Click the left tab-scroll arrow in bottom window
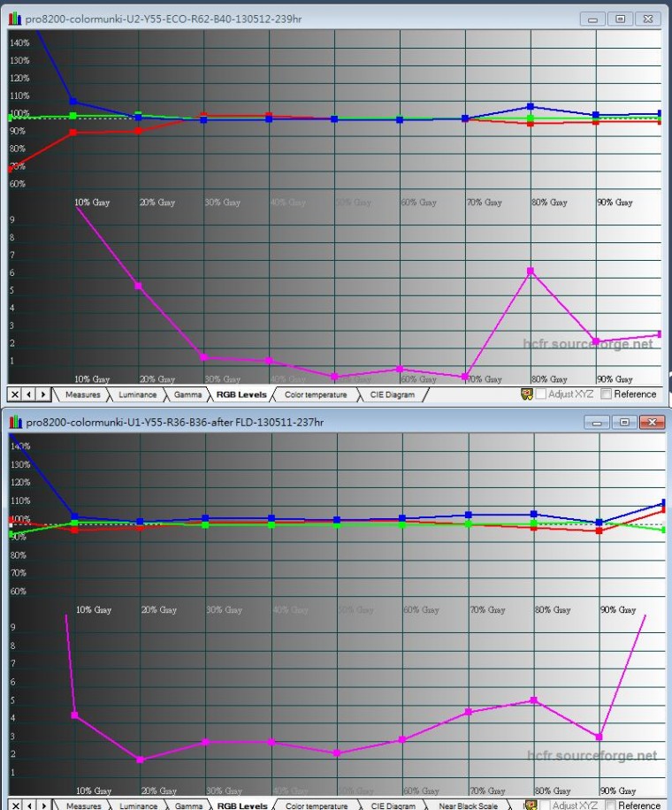 coord(30,806)
